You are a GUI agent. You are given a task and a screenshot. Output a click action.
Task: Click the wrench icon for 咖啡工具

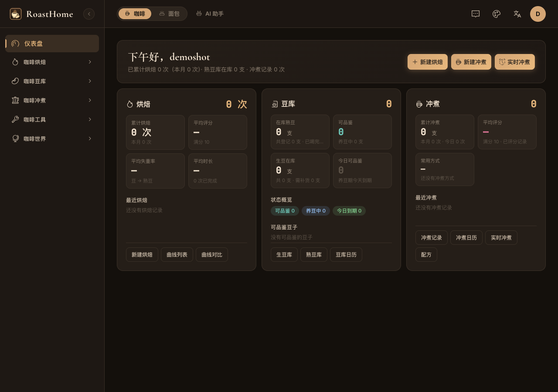point(15,119)
